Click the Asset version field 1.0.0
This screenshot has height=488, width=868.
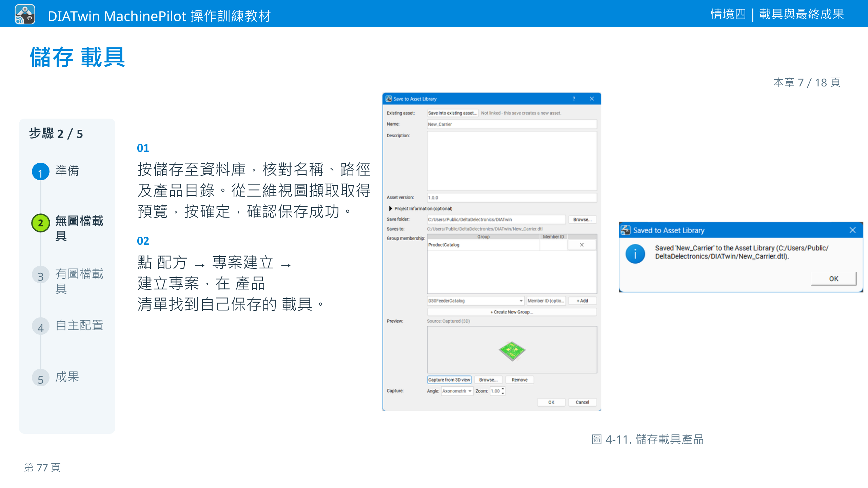[x=512, y=198]
